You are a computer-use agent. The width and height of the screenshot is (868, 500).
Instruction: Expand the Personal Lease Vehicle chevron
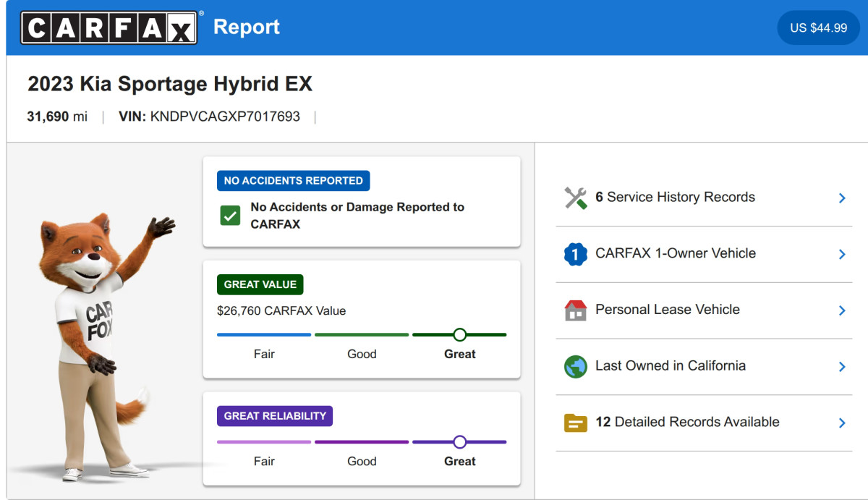[x=842, y=310]
